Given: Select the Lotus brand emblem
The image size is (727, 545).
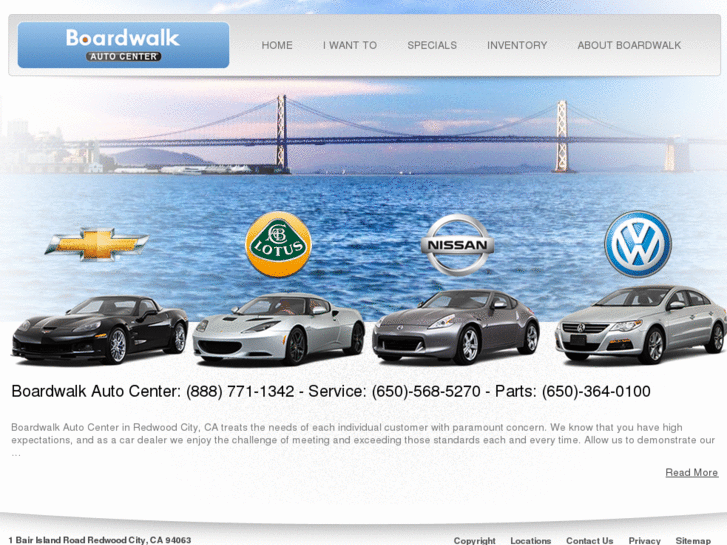Looking at the screenshot, I should pyautogui.click(x=278, y=244).
